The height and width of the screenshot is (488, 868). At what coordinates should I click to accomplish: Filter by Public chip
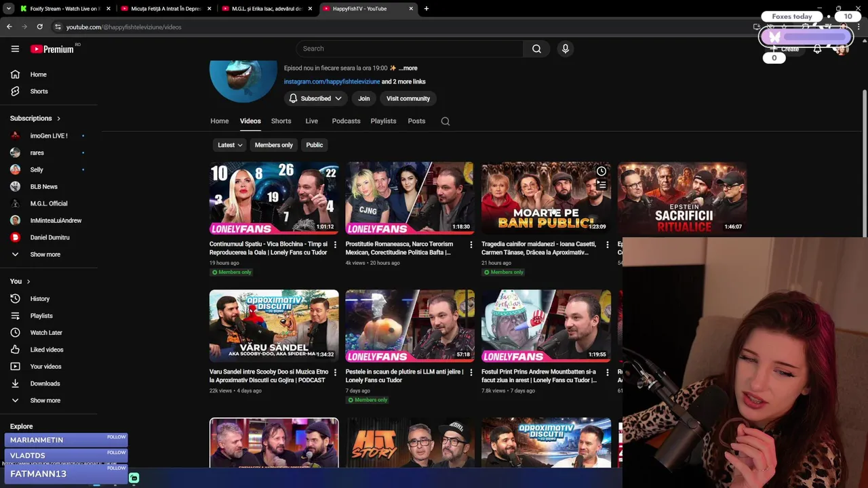tap(315, 145)
